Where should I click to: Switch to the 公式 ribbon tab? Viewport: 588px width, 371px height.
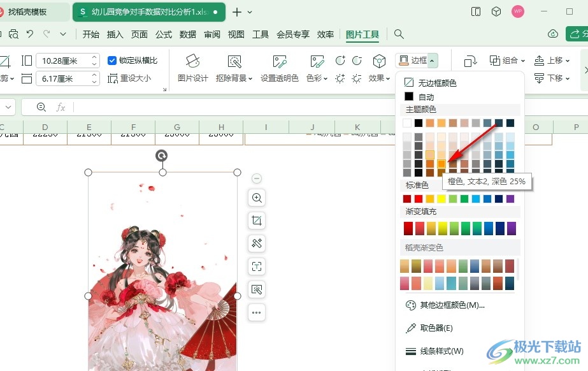tap(164, 34)
